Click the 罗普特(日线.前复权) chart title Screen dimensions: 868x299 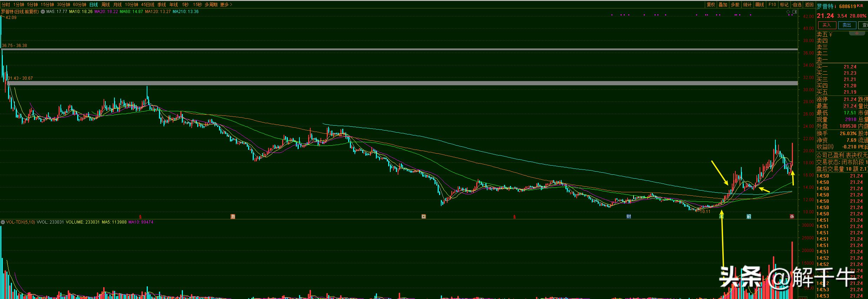tap(20, 12)
